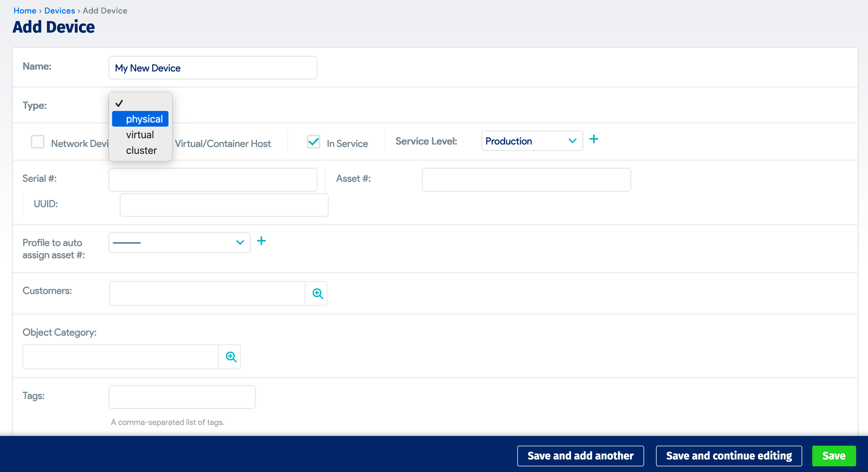Click the Tags text field

[182, 397]
